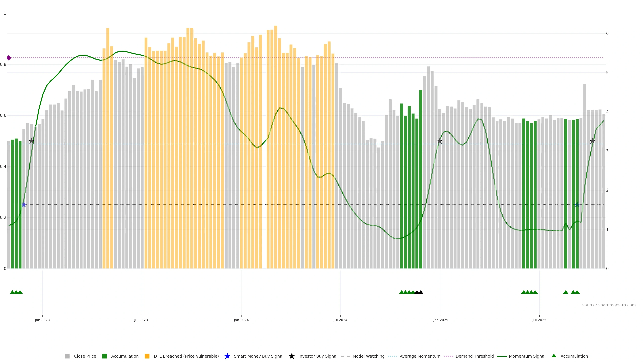
Task: Click the black triangles below the chart
Action: tap(419, 292)
